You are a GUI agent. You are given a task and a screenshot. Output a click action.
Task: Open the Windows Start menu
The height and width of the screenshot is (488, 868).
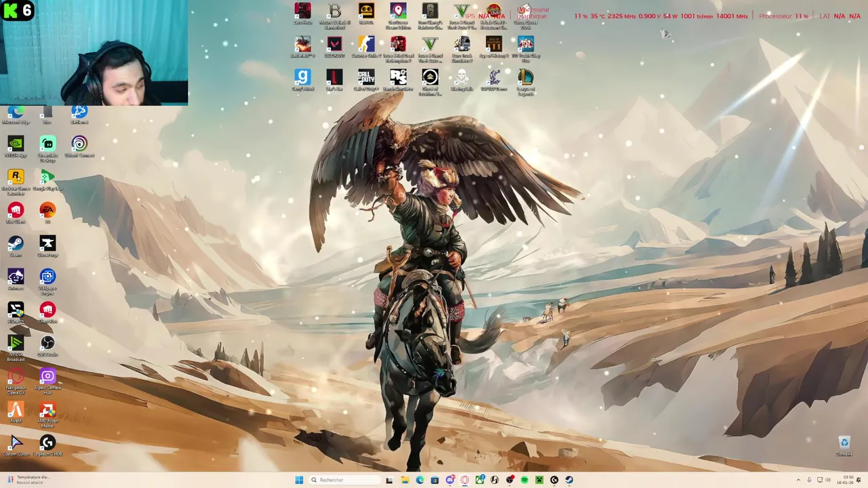(299, 480)
